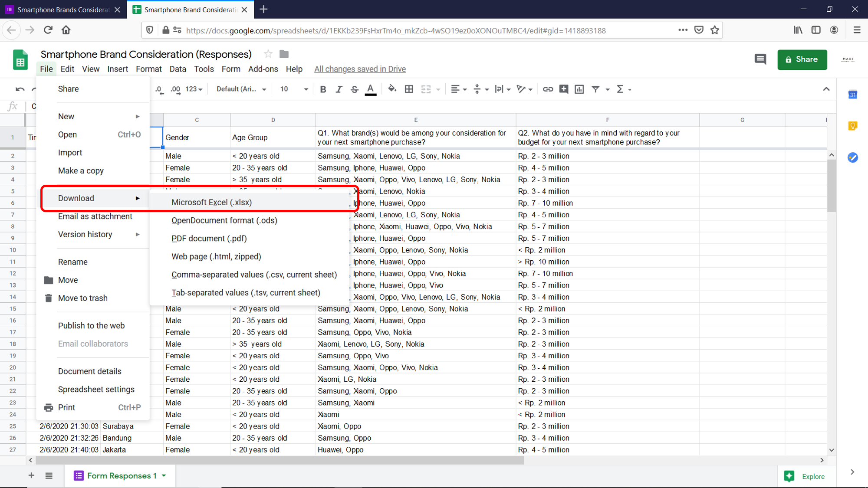
Task: Show the side panel chevron at bottom right
Action: pos(852,472)
